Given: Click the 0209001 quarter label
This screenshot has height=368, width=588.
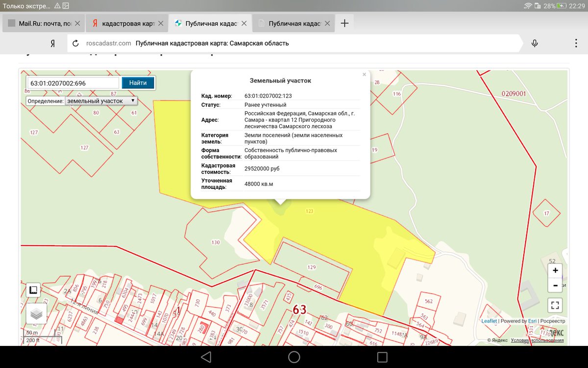Looking at the screenshot, I should [514, 94].
